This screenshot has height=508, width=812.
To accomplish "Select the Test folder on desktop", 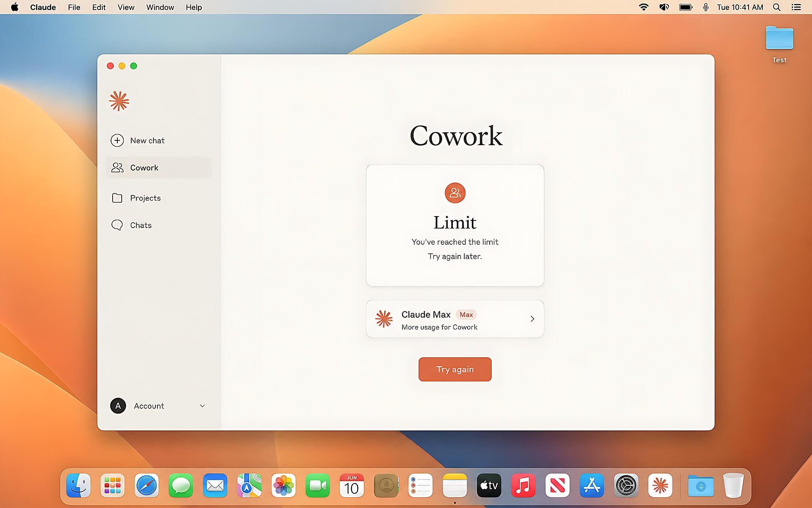I will (x=779, y=44).
